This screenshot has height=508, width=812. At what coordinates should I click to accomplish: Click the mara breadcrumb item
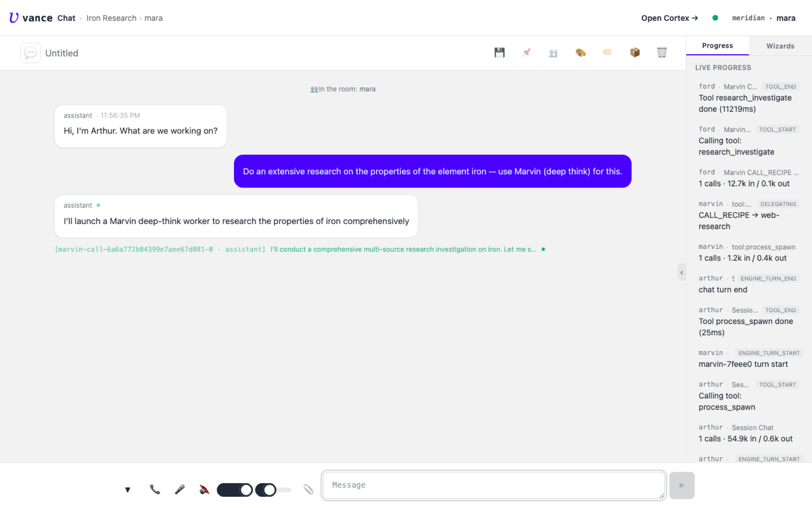(x=153, y=18)
